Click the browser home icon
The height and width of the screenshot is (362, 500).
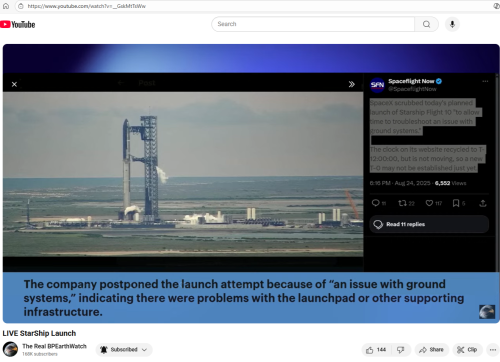pyautogui.click(x=6, y=6)
